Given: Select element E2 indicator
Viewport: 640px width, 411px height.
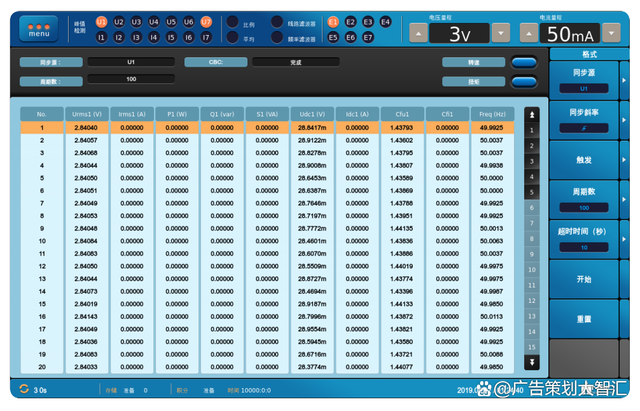Looking at the screenshot, I should (x=351, y=22).
